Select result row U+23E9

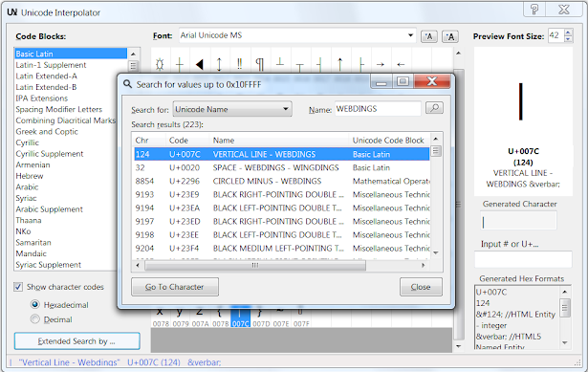coord(282,195)
